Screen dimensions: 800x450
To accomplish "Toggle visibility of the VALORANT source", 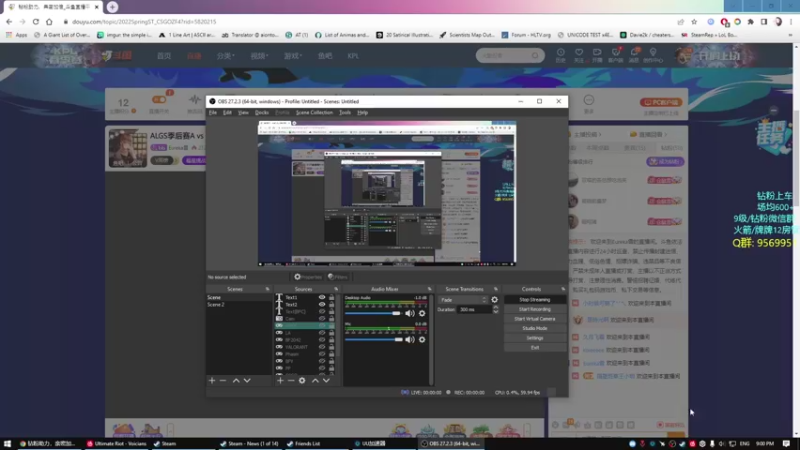I will [322, 347].
